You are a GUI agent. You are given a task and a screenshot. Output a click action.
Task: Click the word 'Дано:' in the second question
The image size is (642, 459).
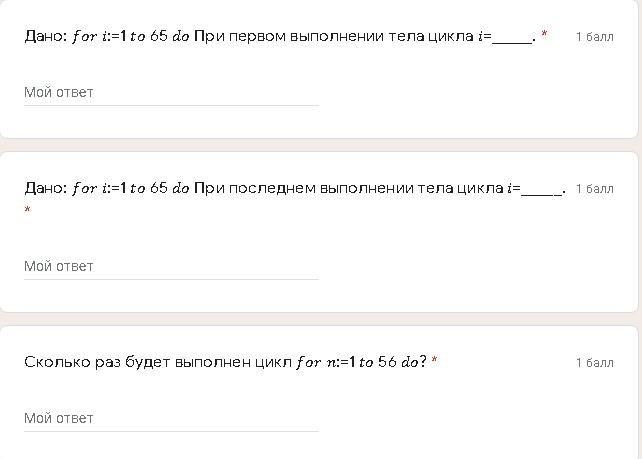(45, 188)
